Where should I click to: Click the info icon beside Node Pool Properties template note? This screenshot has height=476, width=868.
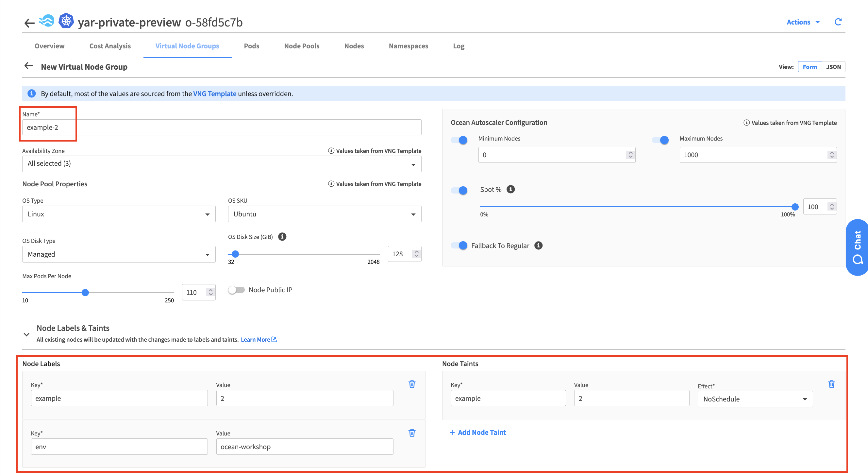click(x=331, y=184)
